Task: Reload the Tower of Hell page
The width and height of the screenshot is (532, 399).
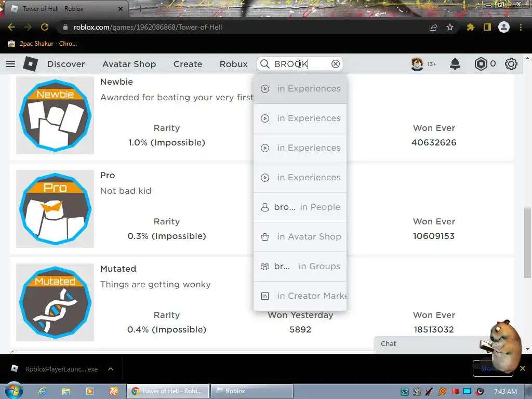Action: point(45,27)
